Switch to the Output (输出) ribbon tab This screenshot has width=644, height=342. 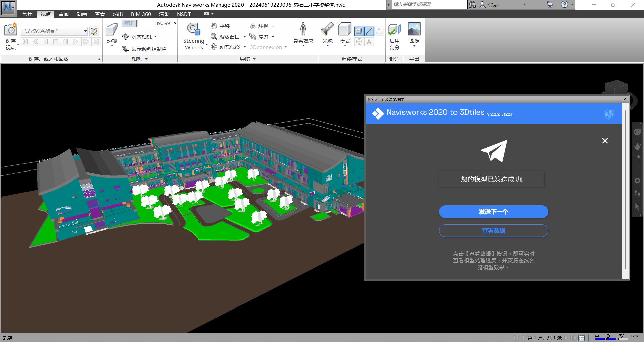(118, 14)
